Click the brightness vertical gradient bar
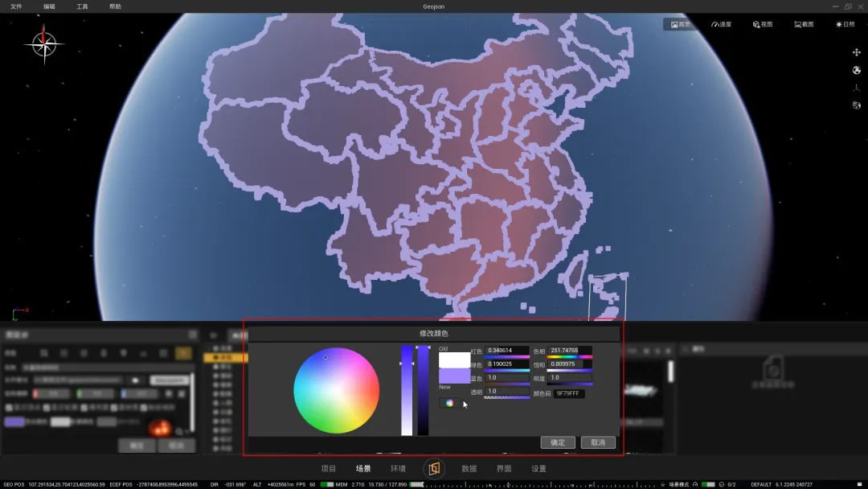Image resolution: width=868 pixels, height=489 pixels. (423, 390)
